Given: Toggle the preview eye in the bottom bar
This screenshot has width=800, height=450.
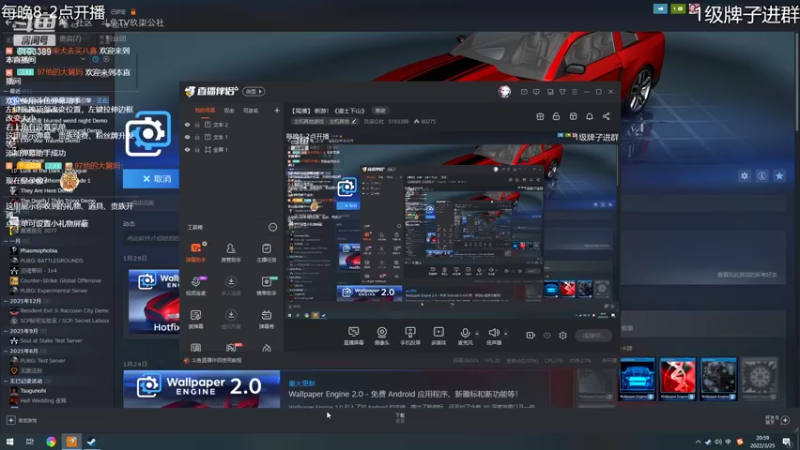Looking at the screenshot, I should click(547, 335).
